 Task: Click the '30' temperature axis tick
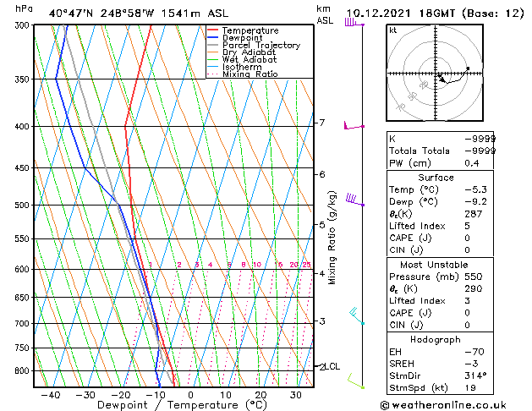(x=295, y=395)
